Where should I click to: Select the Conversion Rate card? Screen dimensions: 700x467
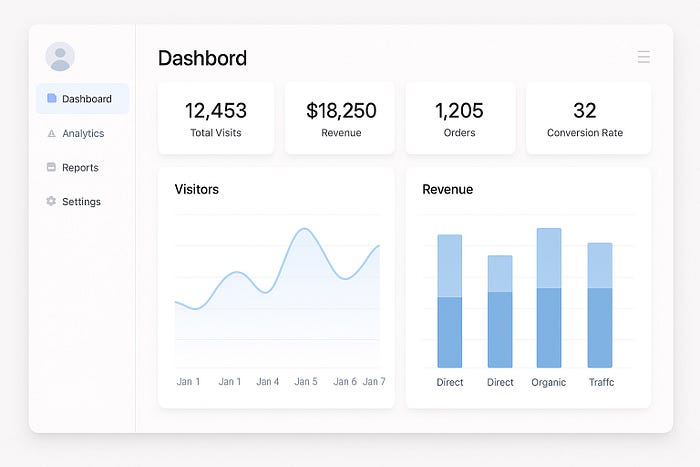[588, 118]
